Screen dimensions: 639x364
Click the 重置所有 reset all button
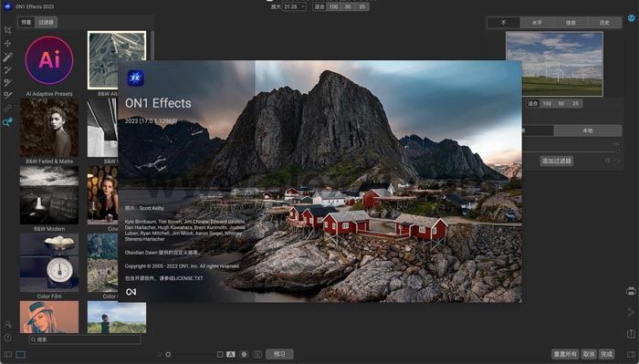[x=565, y=354]
